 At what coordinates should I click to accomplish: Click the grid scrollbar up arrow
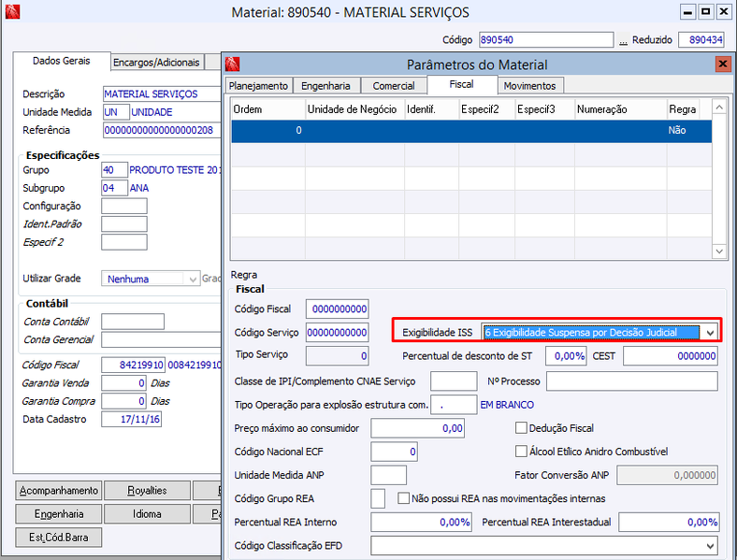[x=719, y=108]
